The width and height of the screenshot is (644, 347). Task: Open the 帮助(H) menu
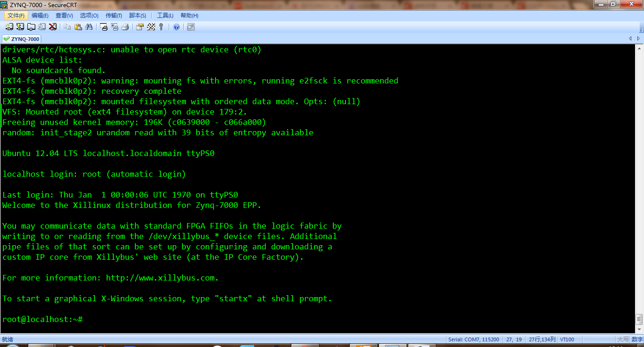point(190,16)
